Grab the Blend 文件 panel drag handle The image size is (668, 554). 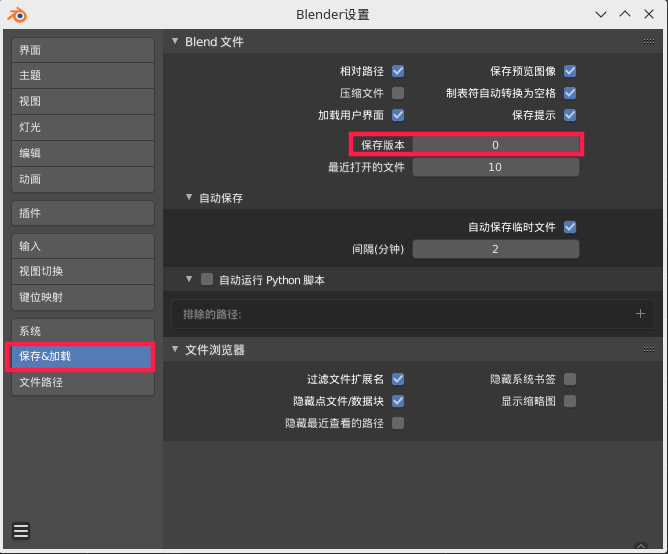tap(649, 41)
